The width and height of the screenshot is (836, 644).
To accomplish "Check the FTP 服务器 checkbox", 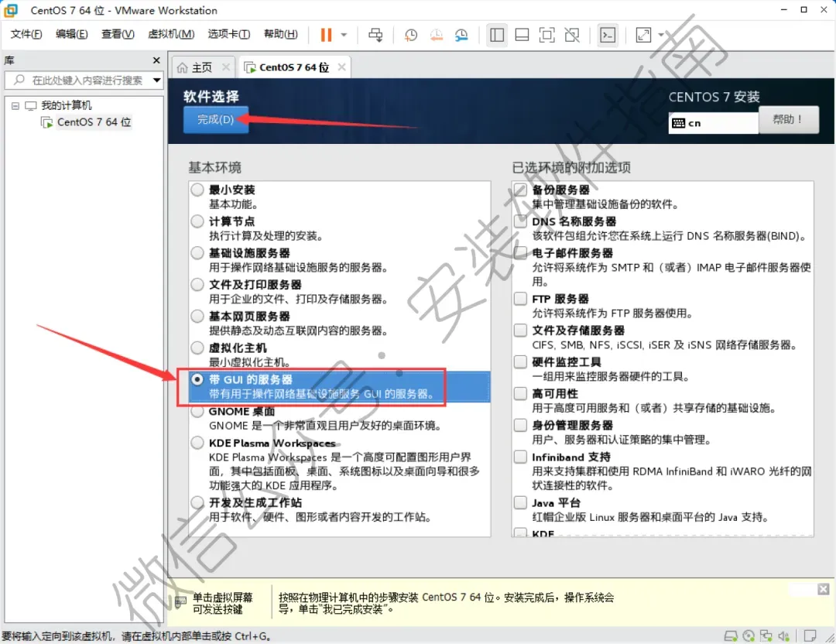I will [520, 299].
